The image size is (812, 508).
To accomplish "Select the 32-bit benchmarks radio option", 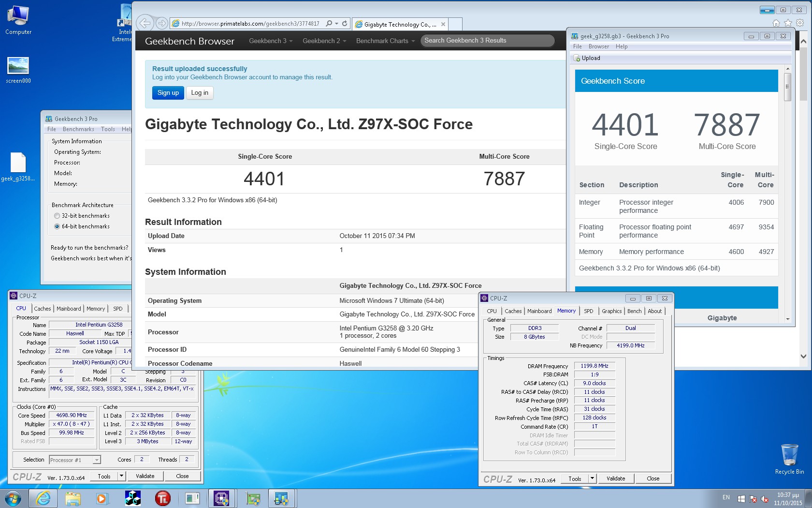I will coord(57,216).
